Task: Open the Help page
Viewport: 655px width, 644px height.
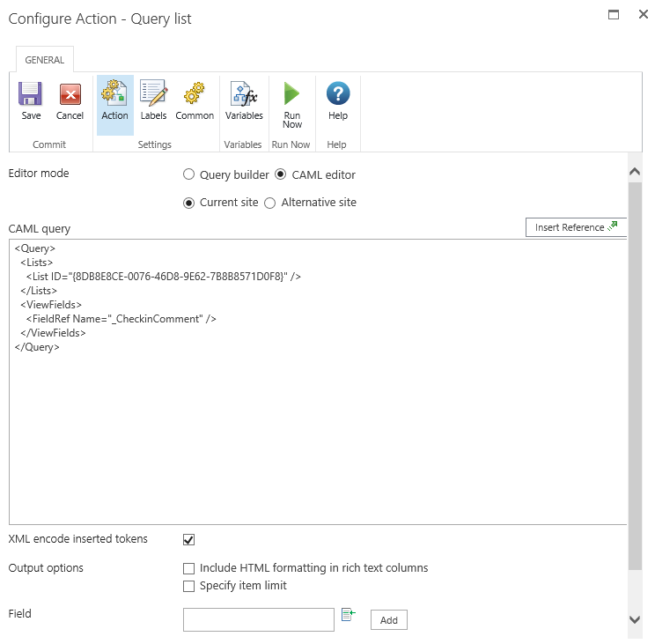Action: pos(337,100)
